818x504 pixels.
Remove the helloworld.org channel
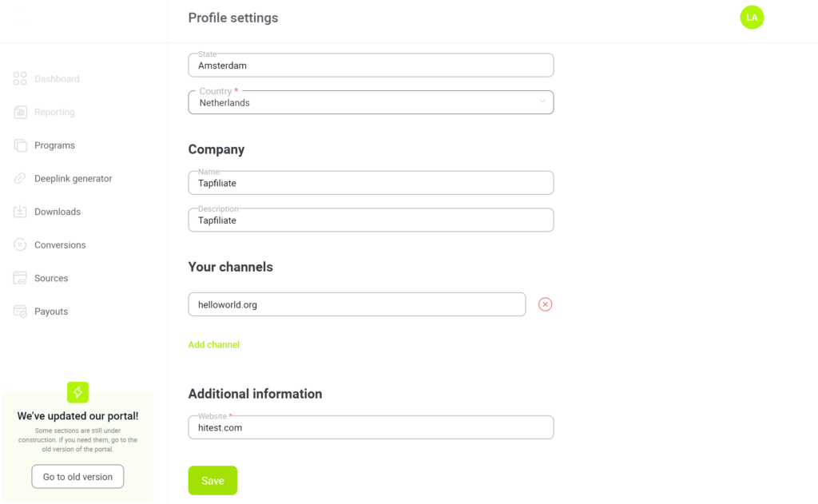click(545, 304)
